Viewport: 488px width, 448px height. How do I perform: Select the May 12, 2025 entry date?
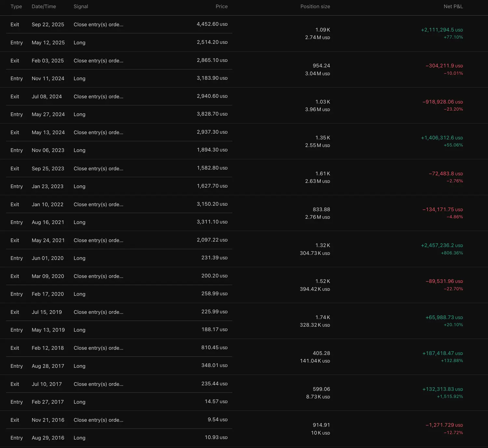48,43
